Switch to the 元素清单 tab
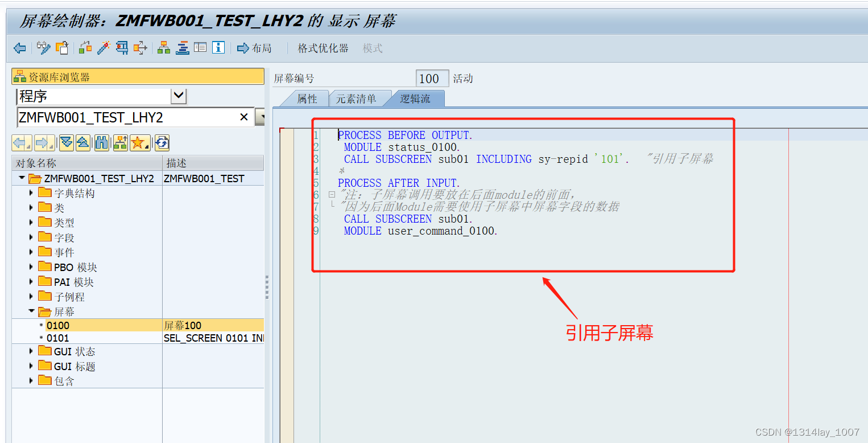This screenshot has height=443, width=868. pos(357,99)
